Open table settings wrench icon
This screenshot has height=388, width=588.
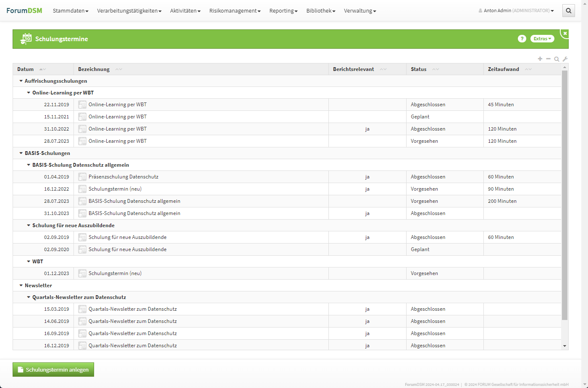point(565,59)
